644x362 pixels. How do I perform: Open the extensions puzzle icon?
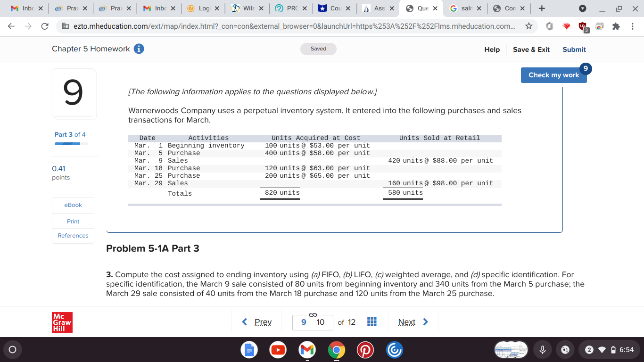click(615, 27)
